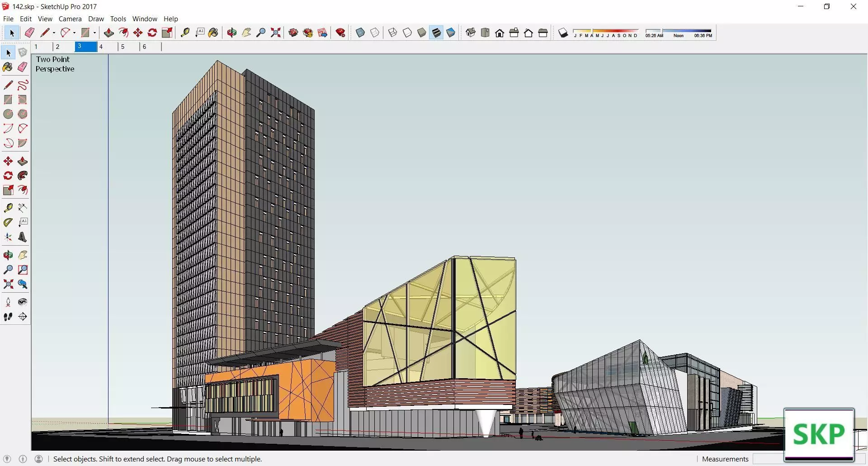The height and width of the screenshot is (466, 868).
Task: Toggle X-Ray face style
Action: click(x=360, y=33)
